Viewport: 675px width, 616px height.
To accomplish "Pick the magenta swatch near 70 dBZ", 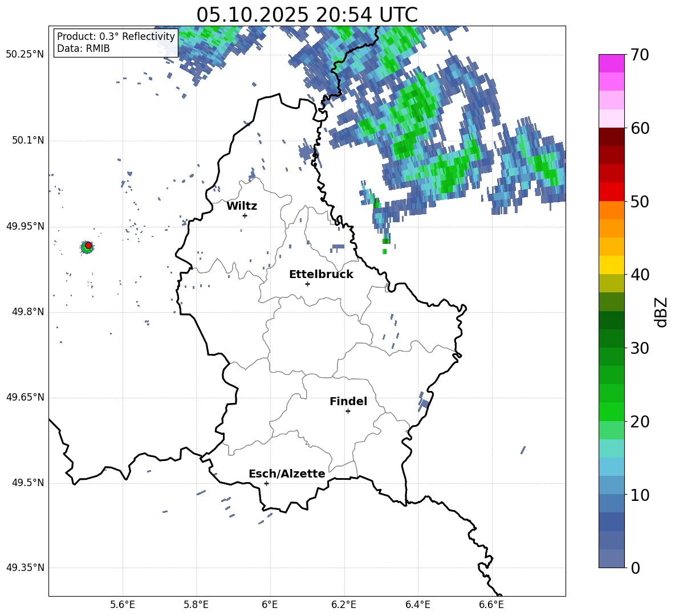I will [x=611, y=63].
